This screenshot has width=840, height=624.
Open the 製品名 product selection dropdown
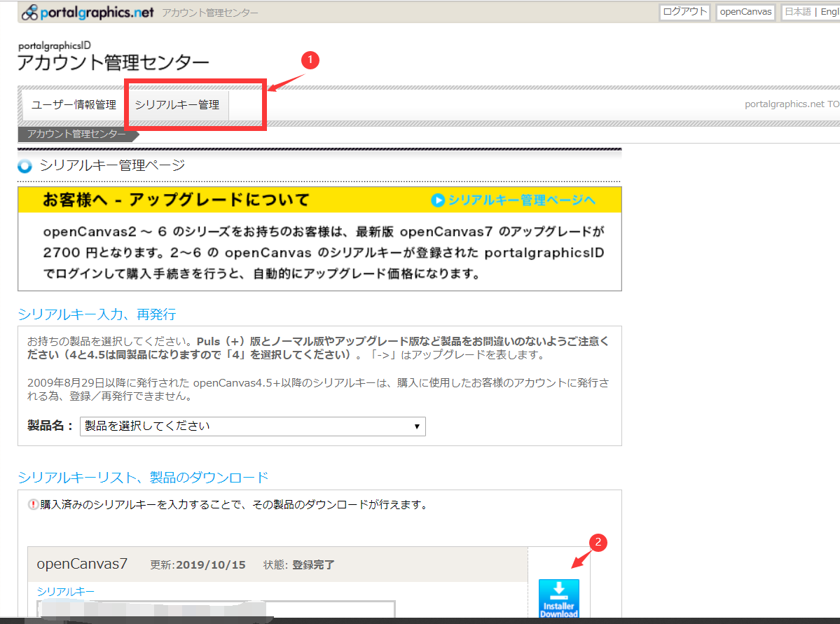pyautogui.click(x=253, y=427)
